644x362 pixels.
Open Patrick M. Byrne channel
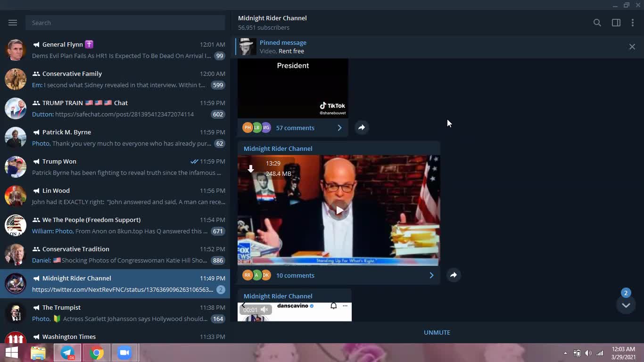pos(115,138)
